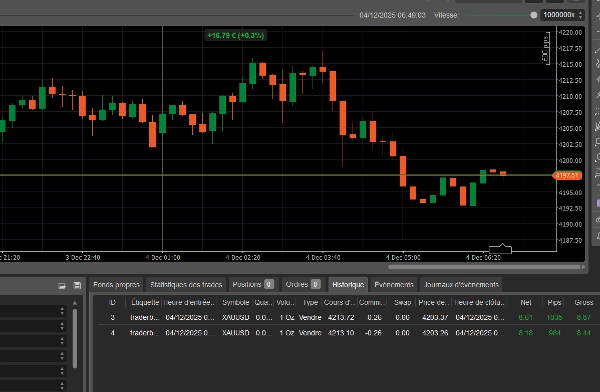Viewport: 600px width, 392px height.
Task: Click entry price 4213.72
Action: (341, 318)
